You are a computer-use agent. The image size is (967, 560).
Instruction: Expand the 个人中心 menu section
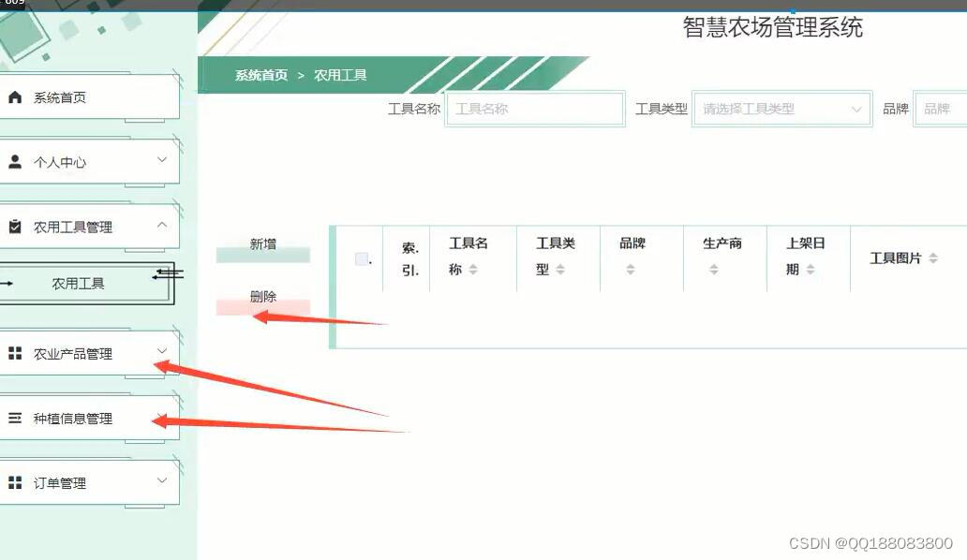tap(161, 160)
